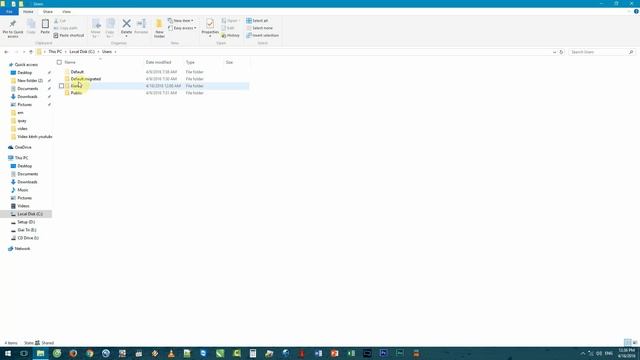The image size is (640, 360).
Task: Expand the chevron after This PC in the path
Action: (65, 52)
